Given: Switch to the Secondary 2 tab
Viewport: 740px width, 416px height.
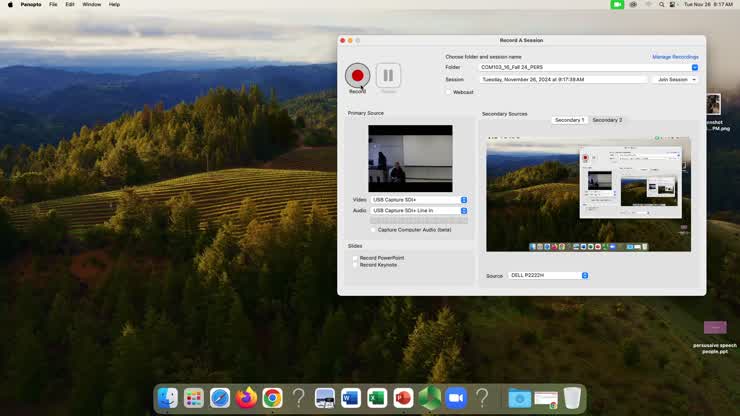Looking at the screenshot, I should pyautogui.click(x=606, y=120).
